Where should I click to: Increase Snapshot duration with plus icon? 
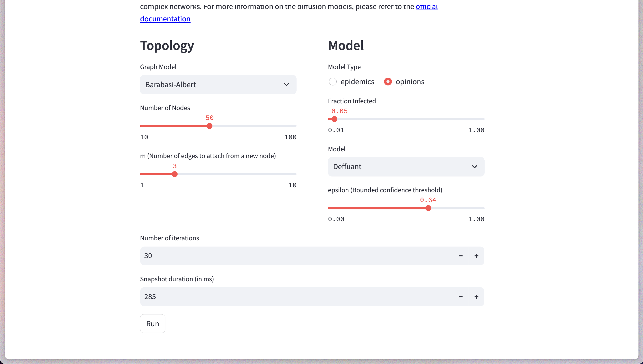pyautogui.click(x=476, y=297)
